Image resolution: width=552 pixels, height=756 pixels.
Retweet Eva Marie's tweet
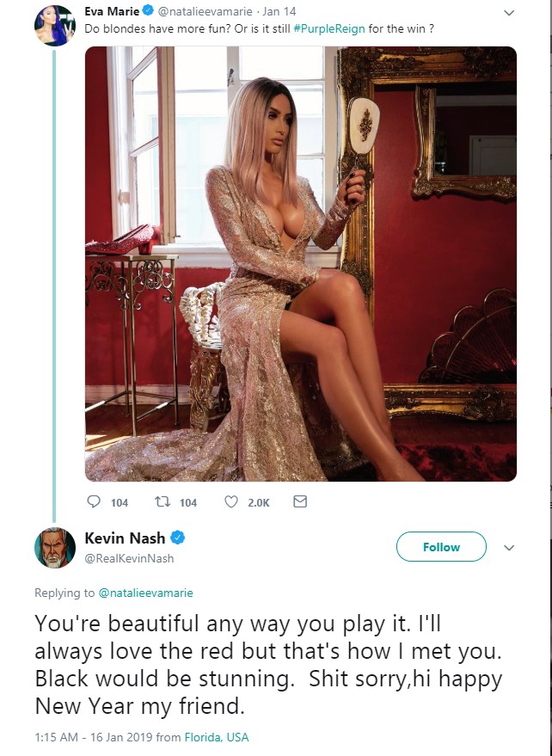(162, 502)
